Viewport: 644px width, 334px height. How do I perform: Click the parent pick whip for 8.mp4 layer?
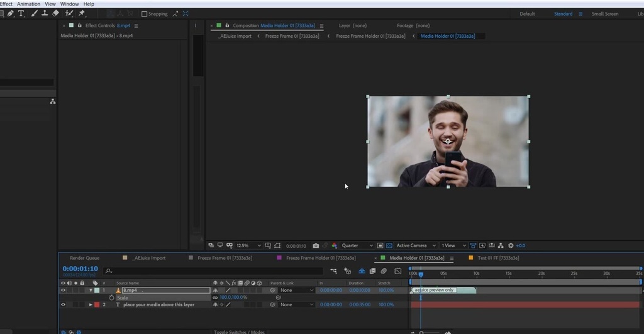click(x=273, y=290)
